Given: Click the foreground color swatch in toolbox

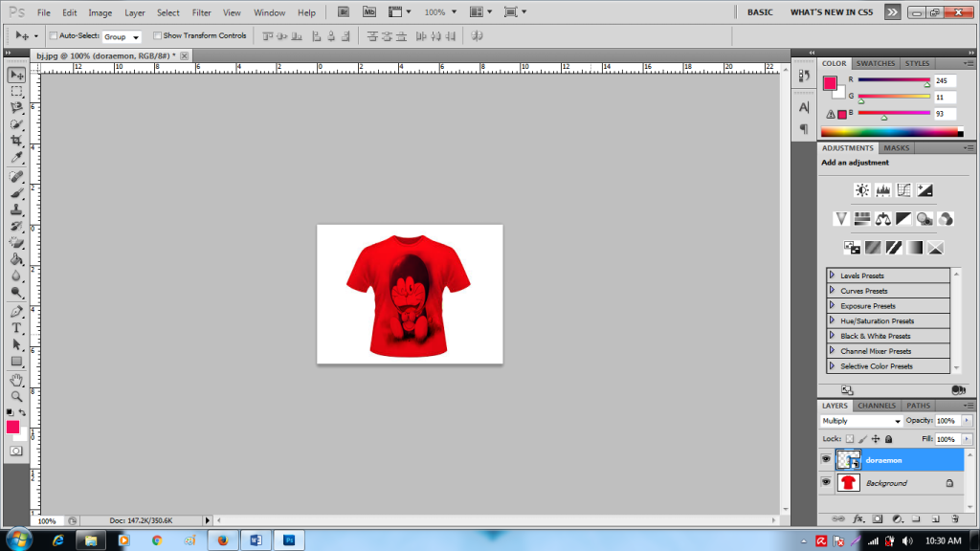Looking at the screenshot, I should 12,427.
